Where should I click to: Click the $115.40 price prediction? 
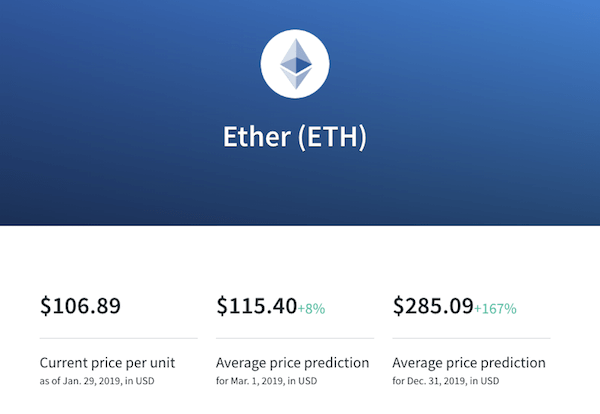257,306
